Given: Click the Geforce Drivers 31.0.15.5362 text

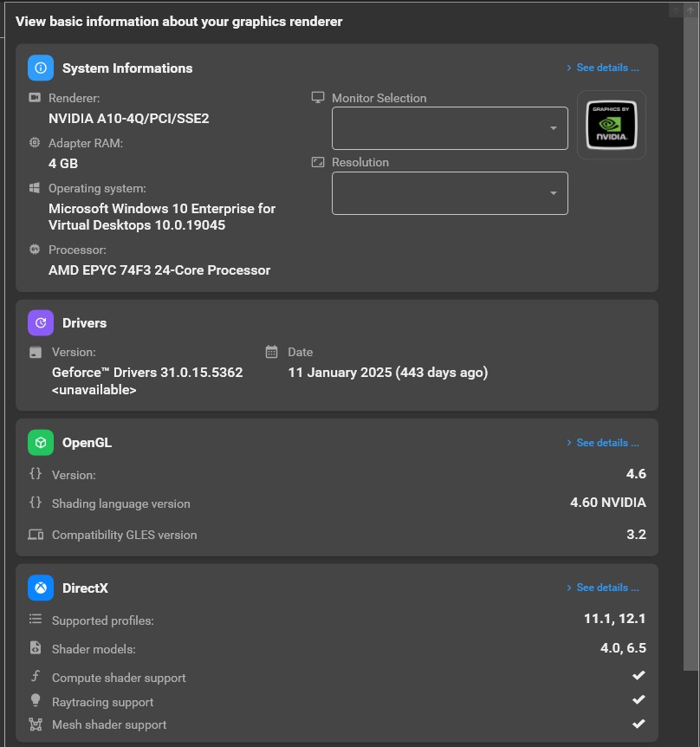Looking at the screenshot, I should [147, 372].
